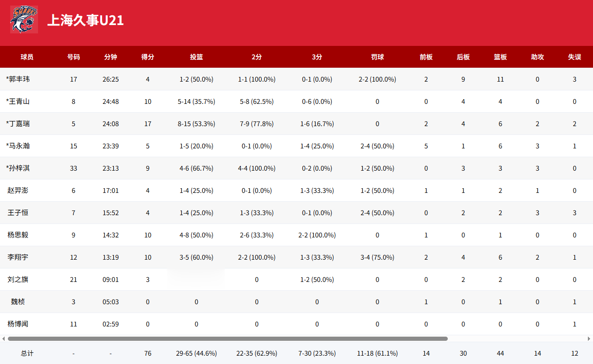Click 马永瀚's three-pointers 1-4 (25.0%)
This screenshot has width=593, height=364.
(317, 146)
